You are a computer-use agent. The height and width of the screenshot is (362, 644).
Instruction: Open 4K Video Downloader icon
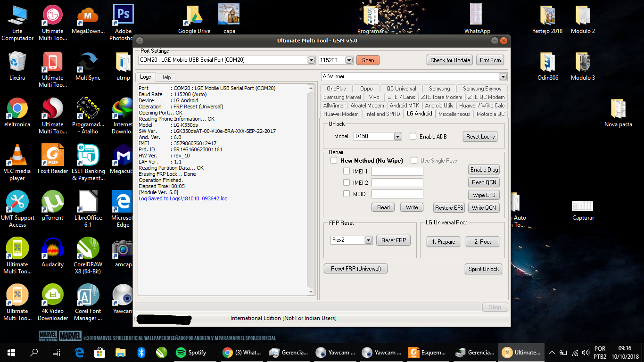(53, 303)
